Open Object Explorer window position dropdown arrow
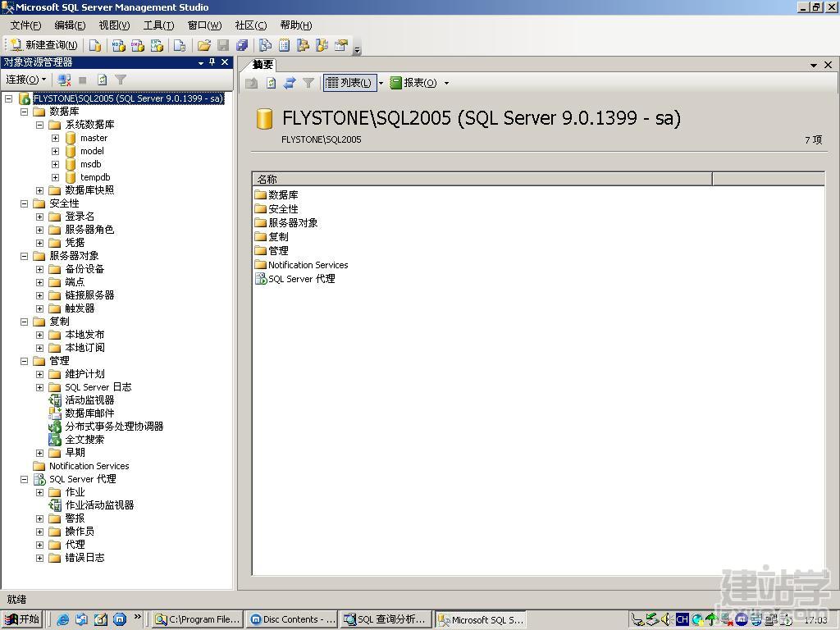840x630 pixels. pyautogui.click(x=201, y=62)
